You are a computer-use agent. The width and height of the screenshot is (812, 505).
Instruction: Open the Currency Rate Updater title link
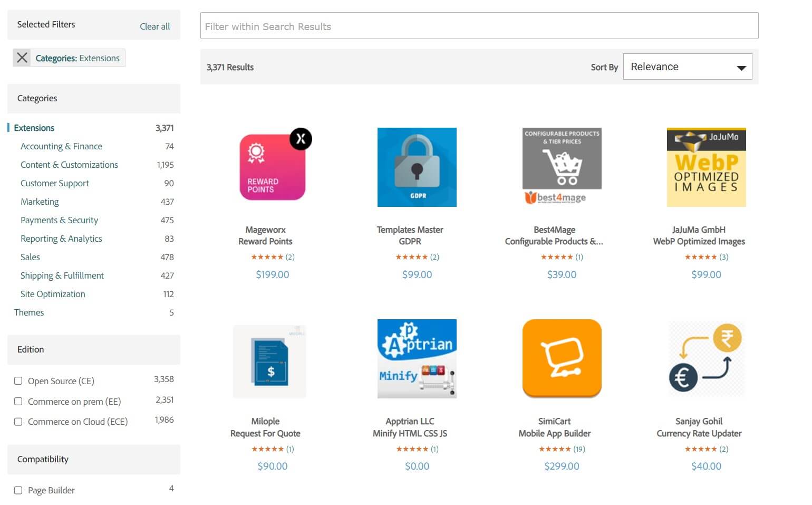click(699, 433)
